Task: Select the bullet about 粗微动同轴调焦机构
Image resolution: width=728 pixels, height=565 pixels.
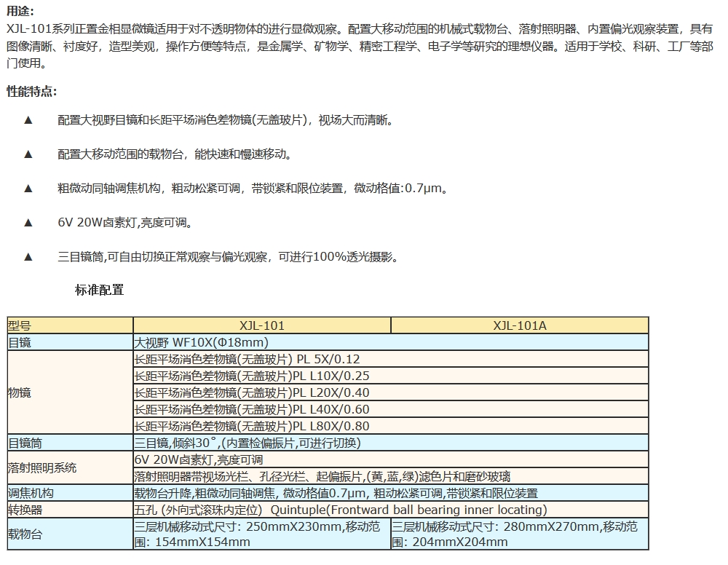Action: pos(253,189)
